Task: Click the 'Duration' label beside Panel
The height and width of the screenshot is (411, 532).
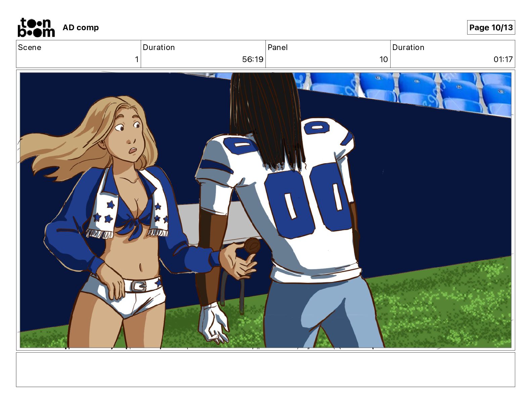Action: coord(408,47)
